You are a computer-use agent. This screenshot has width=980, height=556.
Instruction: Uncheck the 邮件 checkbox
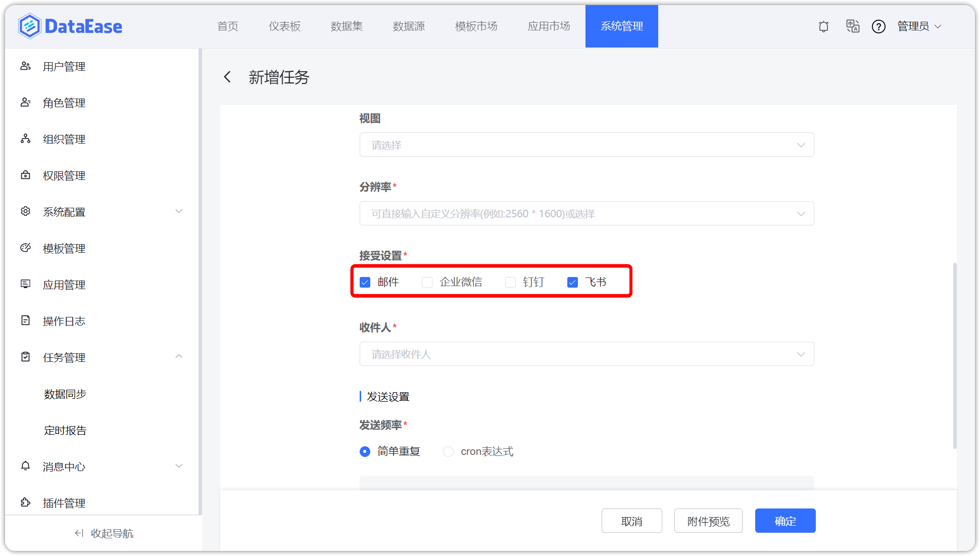coord(365,282)
